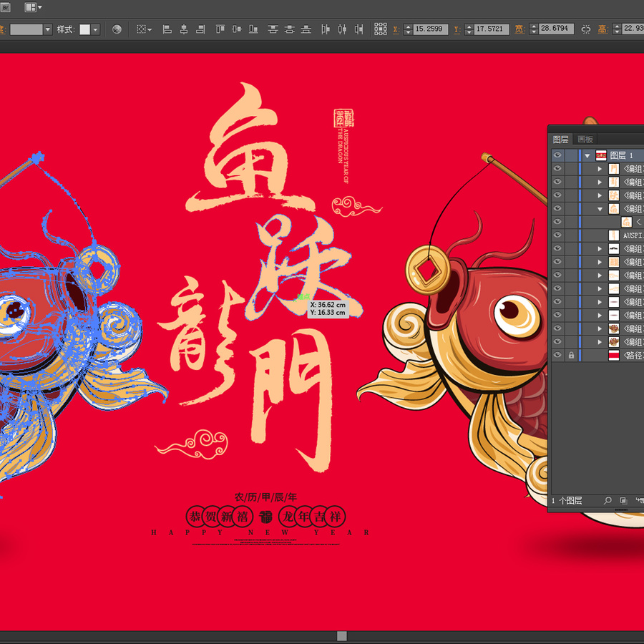Click the gray field left of 样式

[x=26, y=29]
